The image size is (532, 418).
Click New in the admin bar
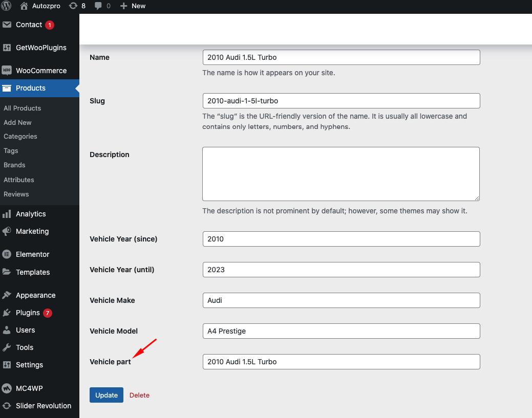(138, 6)
